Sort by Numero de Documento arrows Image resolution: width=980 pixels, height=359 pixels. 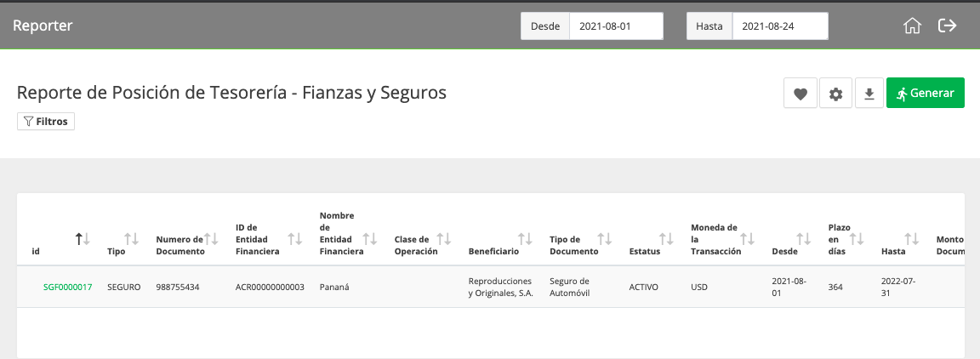[x=211, y=238]
